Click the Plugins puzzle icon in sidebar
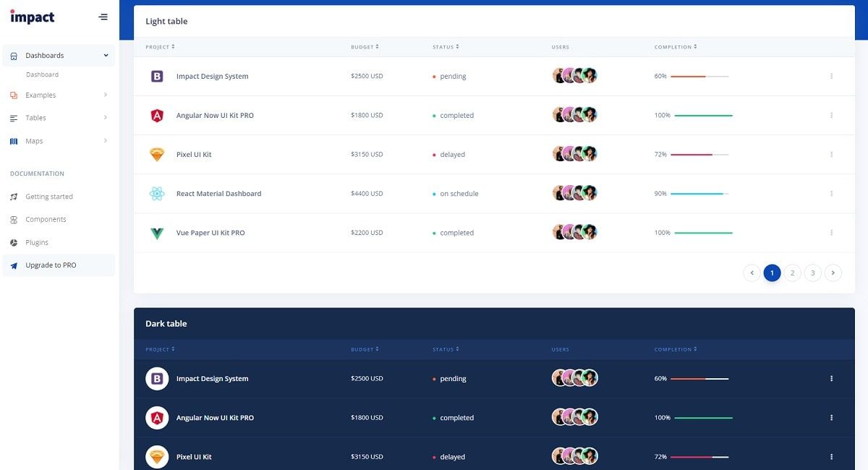The width and height of the screenshot is (868, 470). (x=13, y=242)
